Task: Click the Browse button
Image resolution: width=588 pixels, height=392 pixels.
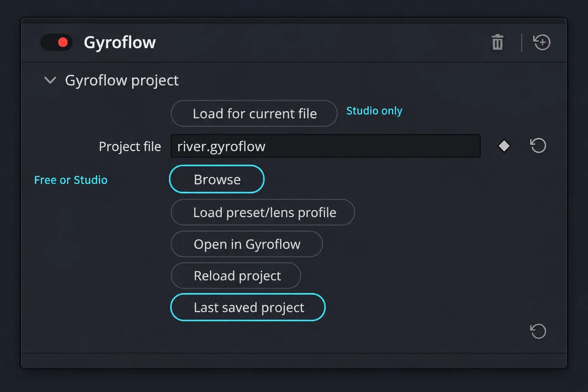Action: point(217,179)
